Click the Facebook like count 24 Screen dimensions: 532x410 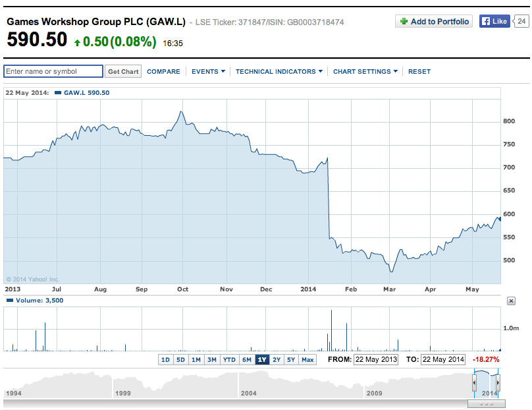click(521, 21)
